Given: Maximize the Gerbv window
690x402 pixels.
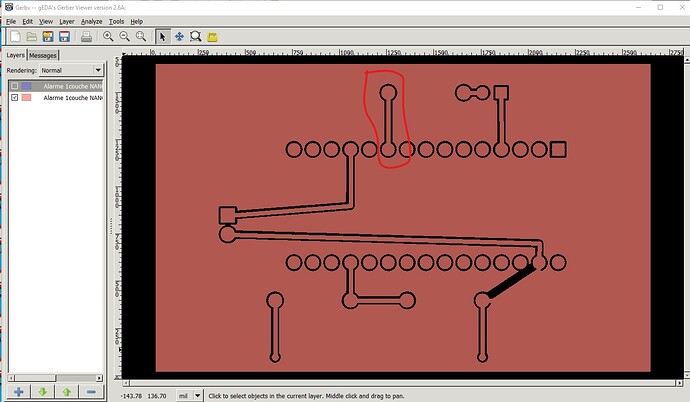Looking at the screenshot, I should point(660,7).
